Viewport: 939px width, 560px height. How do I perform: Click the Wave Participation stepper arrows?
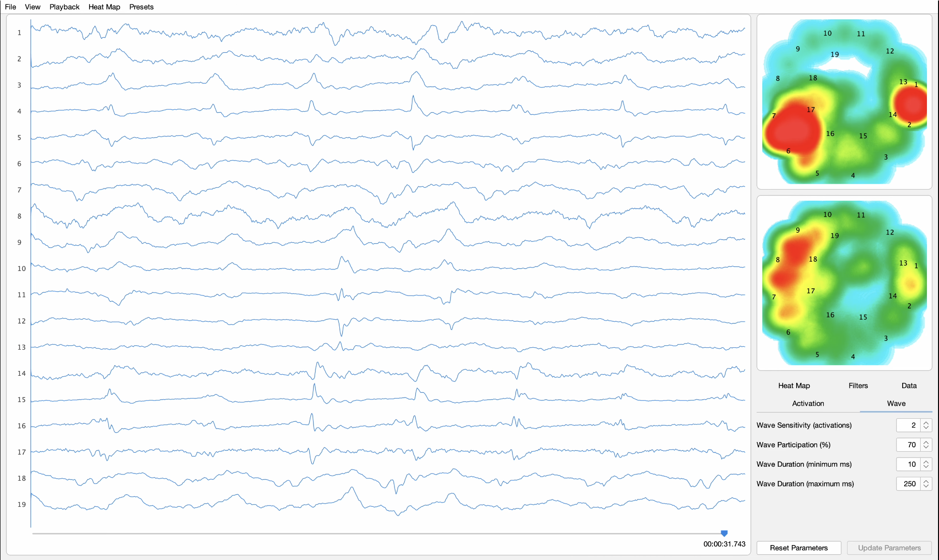click(926, 444)
